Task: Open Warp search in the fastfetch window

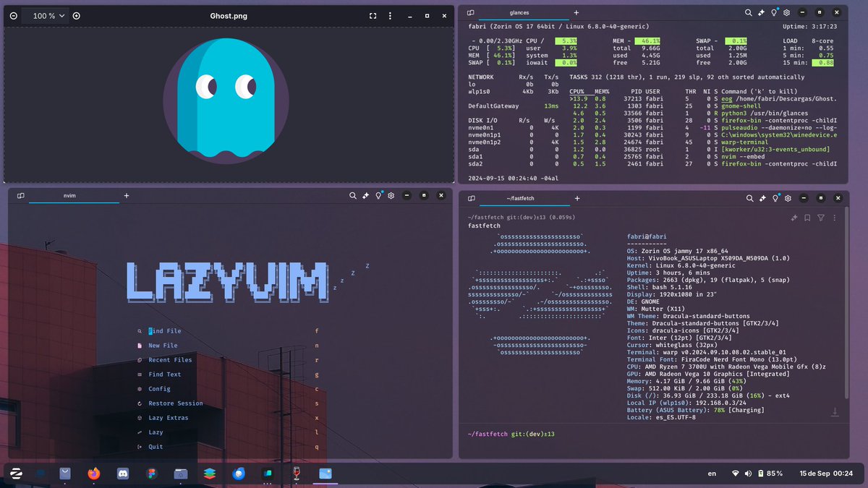Action: [749, 198]
